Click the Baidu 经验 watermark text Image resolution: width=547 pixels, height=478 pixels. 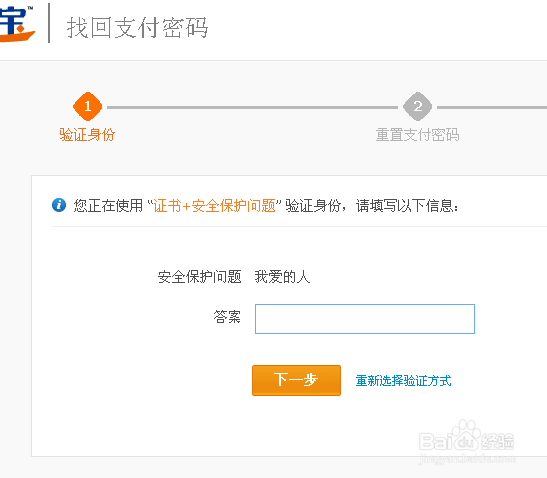pos(497,441)
